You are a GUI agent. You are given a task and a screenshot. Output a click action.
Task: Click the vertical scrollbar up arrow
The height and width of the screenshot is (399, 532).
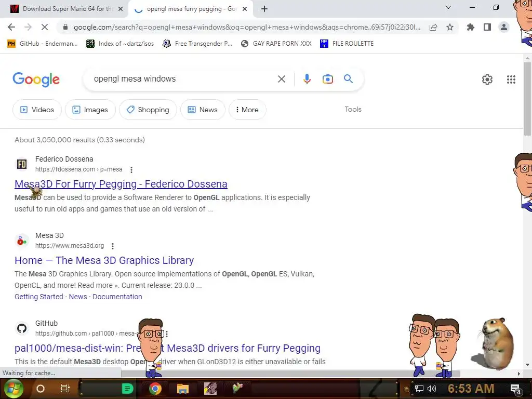(527, 58)
